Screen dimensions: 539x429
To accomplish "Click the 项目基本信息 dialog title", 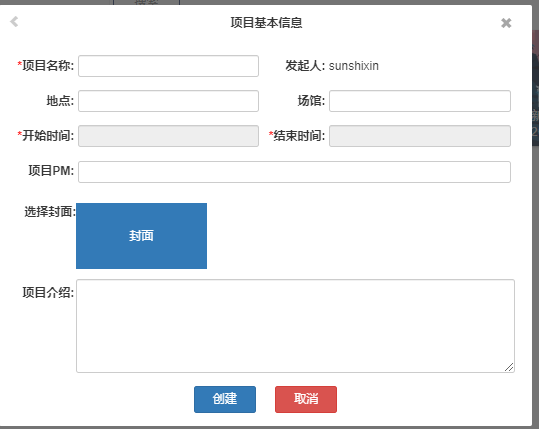I will (266, 23).
